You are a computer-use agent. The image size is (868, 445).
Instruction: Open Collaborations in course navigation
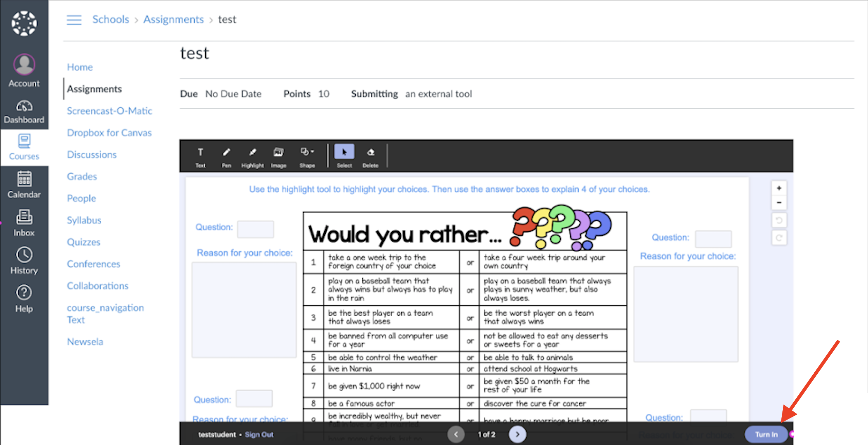tap(97, 286)
